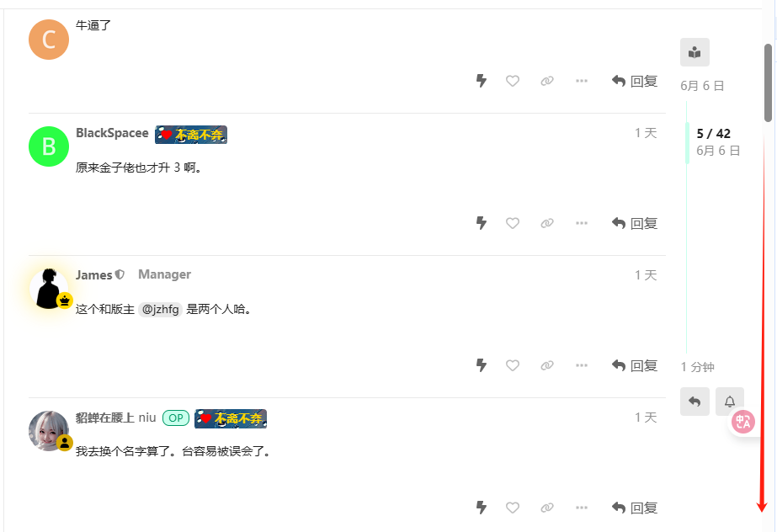Click the timeline reply arrow button
The width and height of the screenshot is (777, 532).
[x=695, y=402]
